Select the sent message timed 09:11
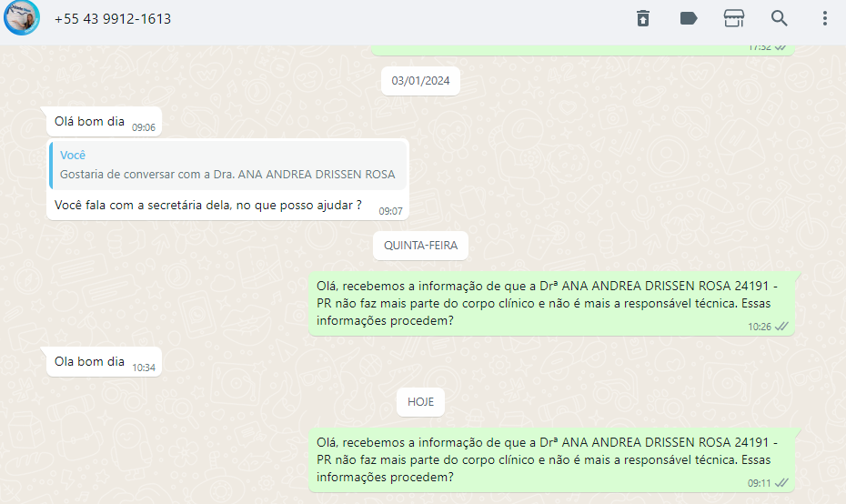The image size is (846, 504). (x=551, y=459)
